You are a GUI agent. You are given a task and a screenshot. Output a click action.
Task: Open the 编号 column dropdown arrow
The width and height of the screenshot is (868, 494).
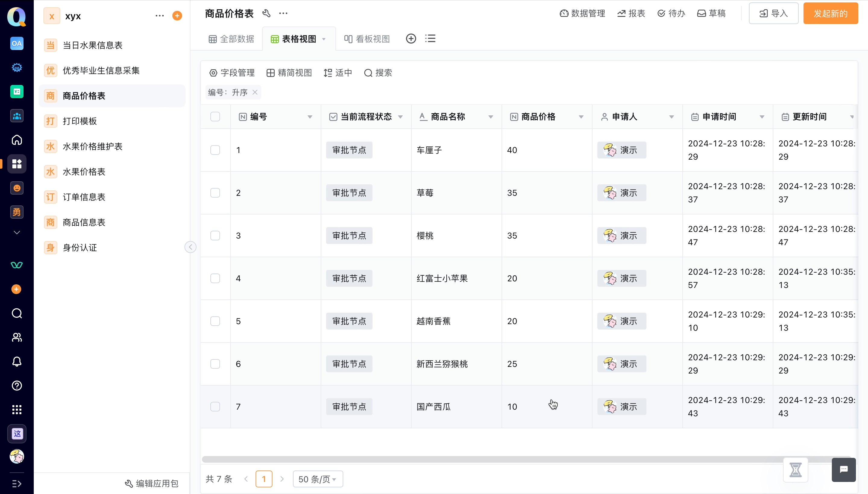click(310, 117)
